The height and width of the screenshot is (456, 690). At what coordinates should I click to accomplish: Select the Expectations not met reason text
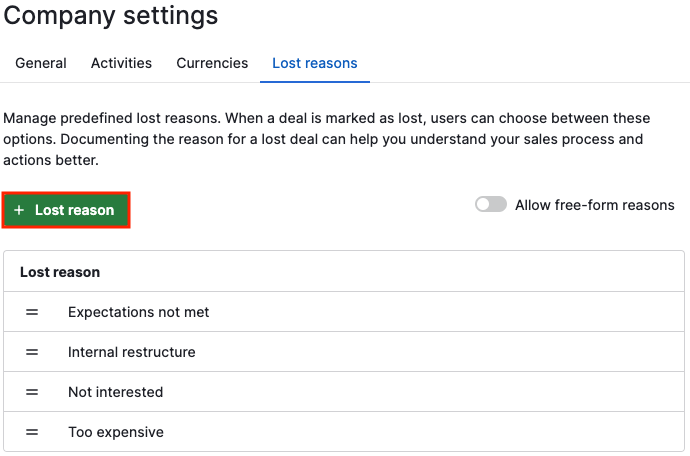tap(138, 312)
